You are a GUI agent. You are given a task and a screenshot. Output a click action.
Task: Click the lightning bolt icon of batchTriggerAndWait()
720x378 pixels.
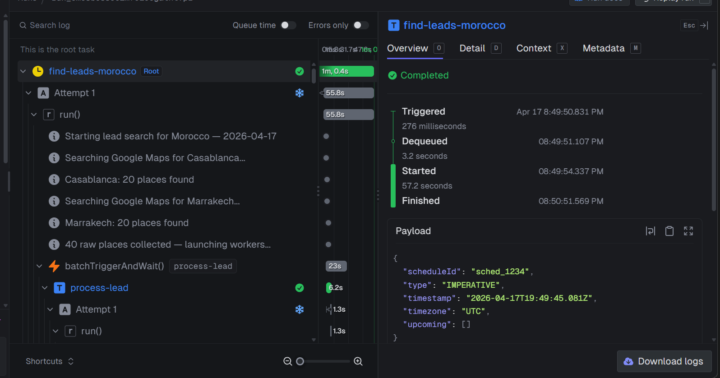point(54,266)
